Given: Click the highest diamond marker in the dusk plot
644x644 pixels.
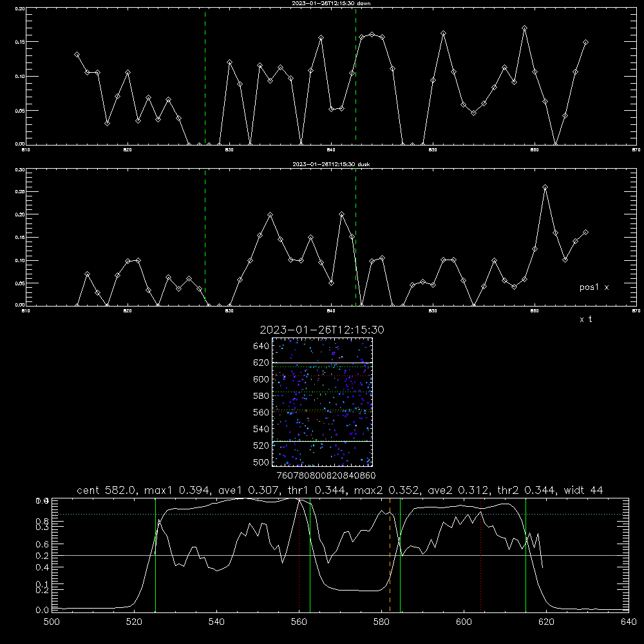Looking at the screenshot, I should coord(545,187).
